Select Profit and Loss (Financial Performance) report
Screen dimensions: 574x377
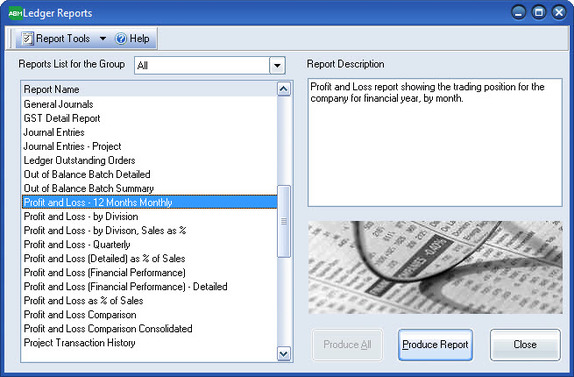point(149,272)
